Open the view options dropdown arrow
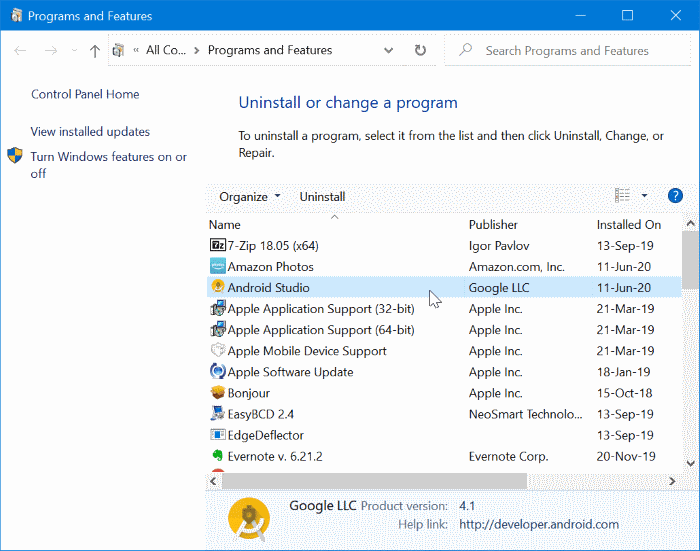 644,196
